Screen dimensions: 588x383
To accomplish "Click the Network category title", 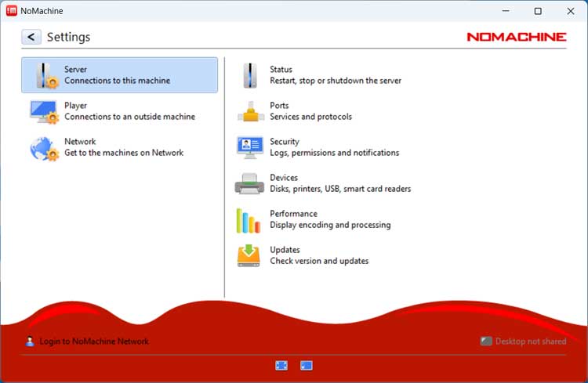I will click(x=80, y=141).
